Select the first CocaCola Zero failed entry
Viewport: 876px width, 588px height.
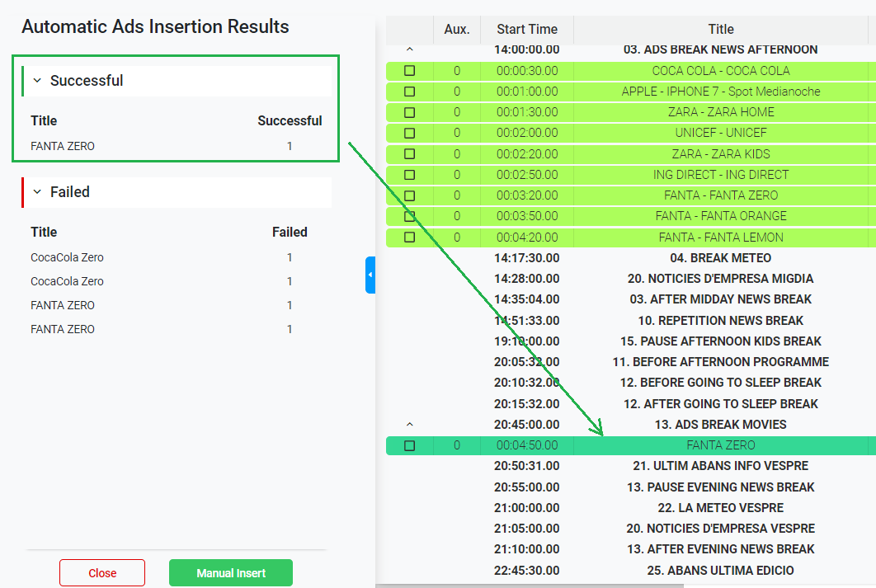click(x=67, y=257)
